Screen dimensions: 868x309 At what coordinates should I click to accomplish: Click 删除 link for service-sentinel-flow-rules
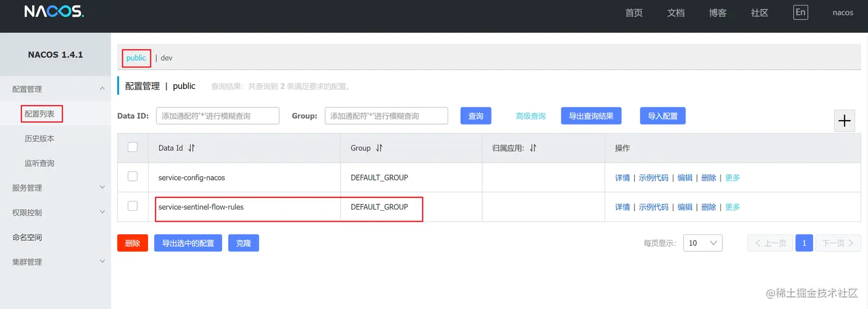[x=709, y=207]
